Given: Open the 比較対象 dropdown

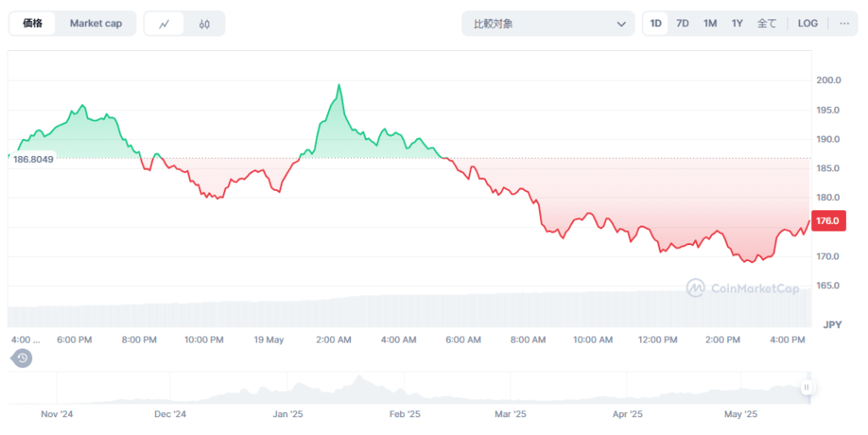Looking at the screenshot, I should pyautogui.click(x=548, y=24).
